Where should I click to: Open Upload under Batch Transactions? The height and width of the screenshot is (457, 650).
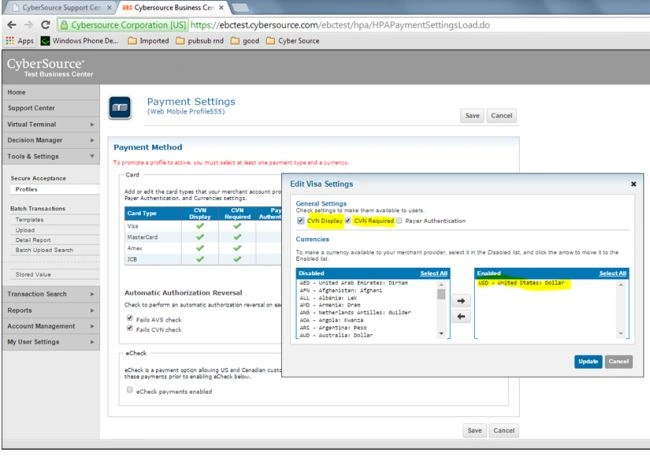pos(25,230)
